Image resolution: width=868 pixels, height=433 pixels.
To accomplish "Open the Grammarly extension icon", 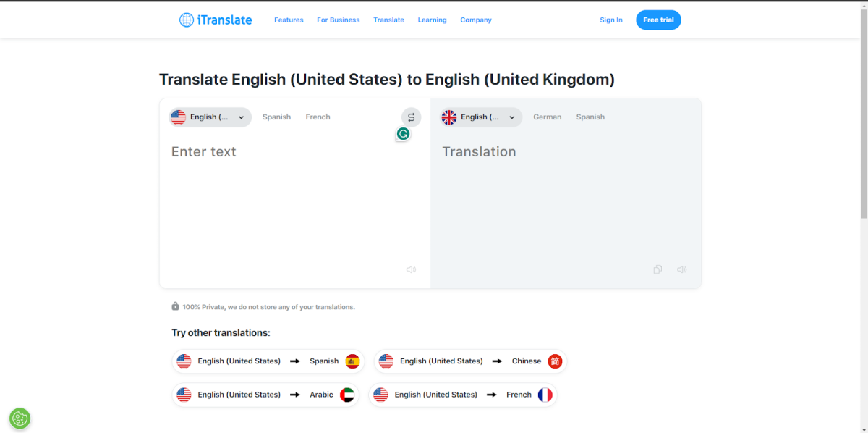I will tap(402, 134).
